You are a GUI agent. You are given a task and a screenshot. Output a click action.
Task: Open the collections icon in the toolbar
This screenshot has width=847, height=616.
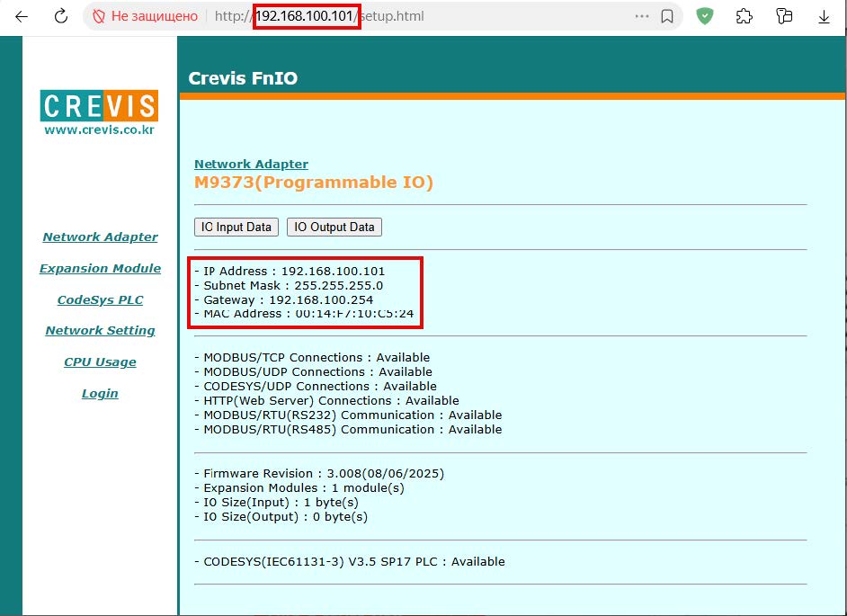(784, 16)
